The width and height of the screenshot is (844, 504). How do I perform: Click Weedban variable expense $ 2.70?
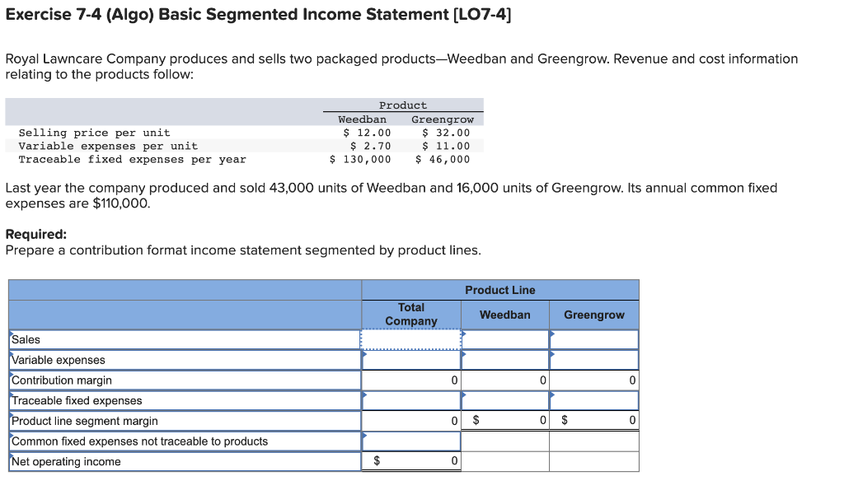pyautogui.click(x=370, y=146)
